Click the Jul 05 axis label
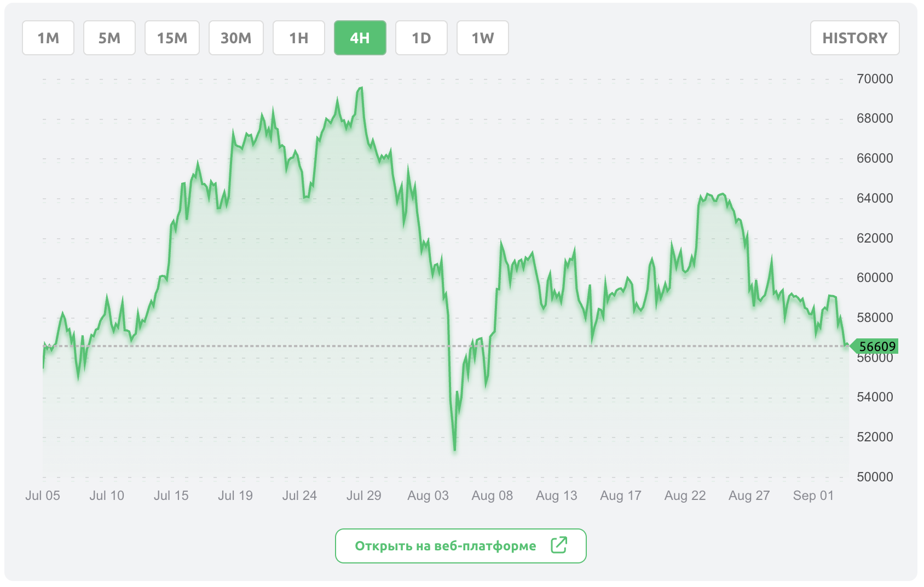 pyautogui.click(x=43, y=496)
